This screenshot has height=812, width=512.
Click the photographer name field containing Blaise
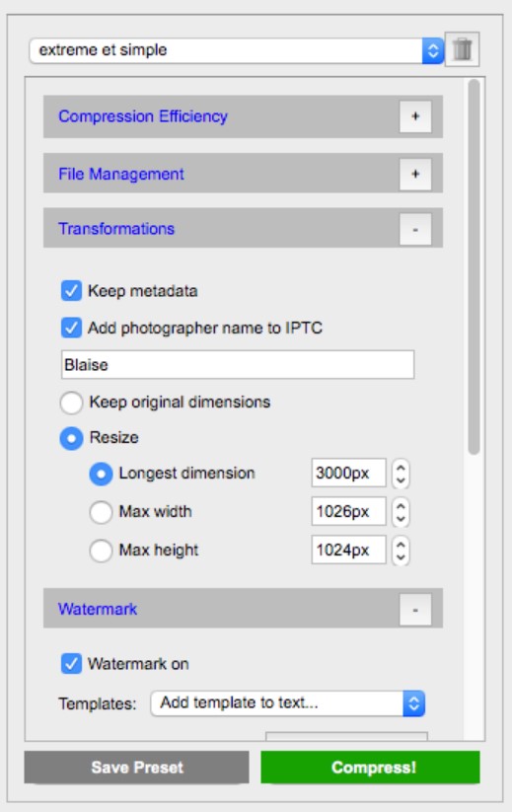point(238,365)
